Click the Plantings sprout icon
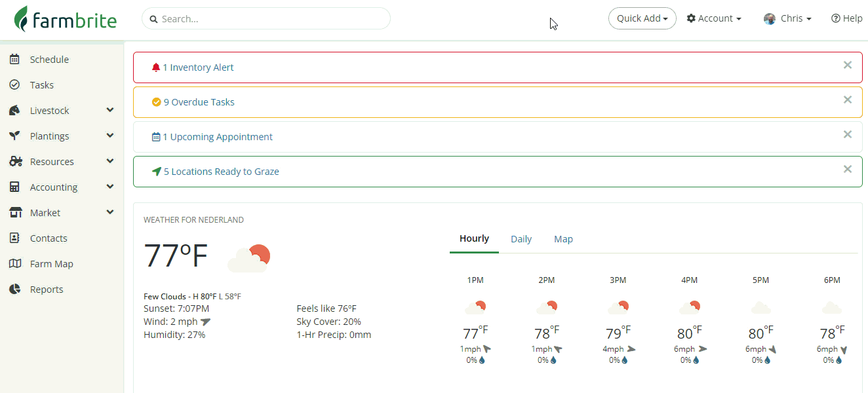This screenshot has height=393, width=868. pos(14,136)
